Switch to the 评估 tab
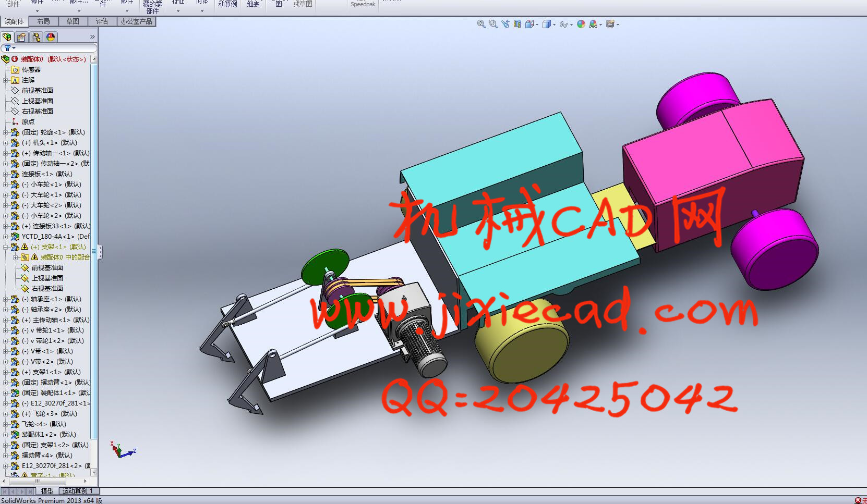867x504 pixels. pyautogui.click(x=102, y=21)
